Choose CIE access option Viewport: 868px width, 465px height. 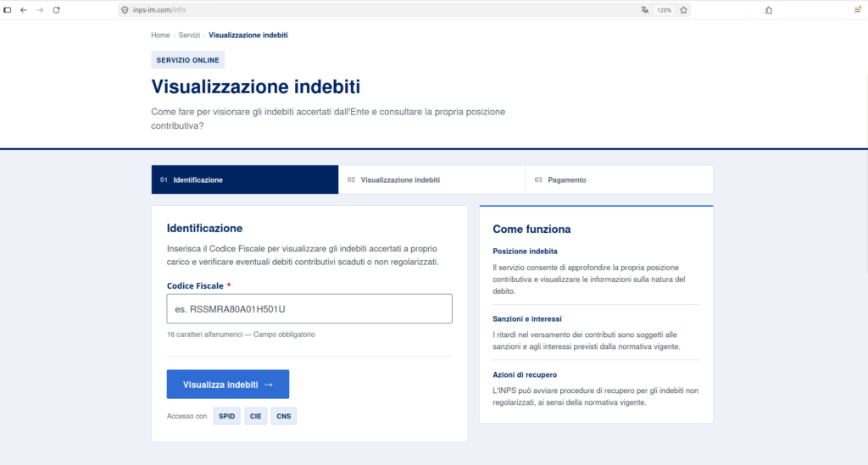click(x=256, y=417)
